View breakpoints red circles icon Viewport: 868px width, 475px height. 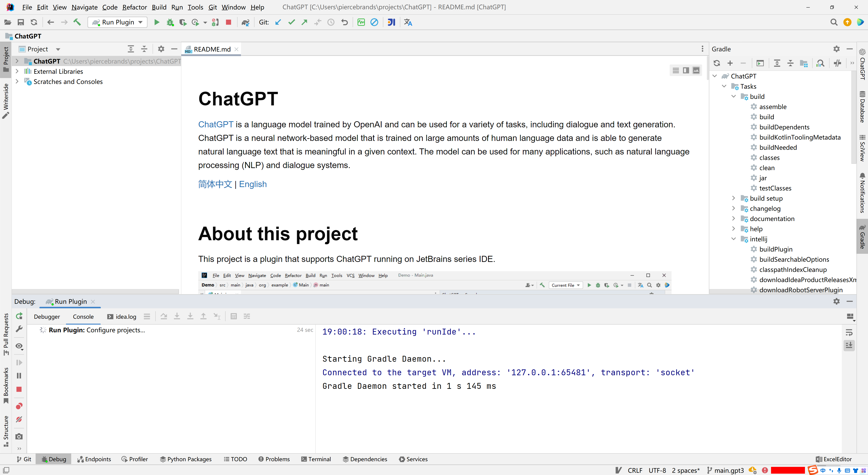pos(19,406)
